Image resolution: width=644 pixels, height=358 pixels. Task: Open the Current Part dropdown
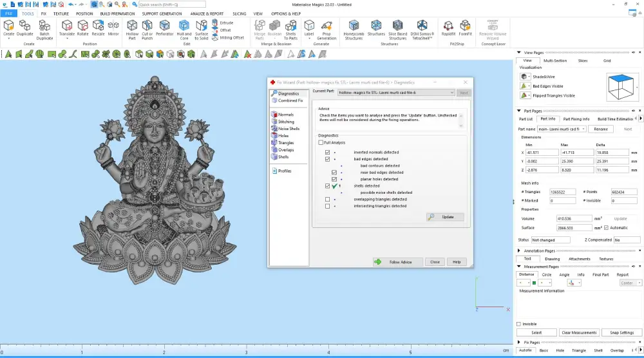pos(396,93)
